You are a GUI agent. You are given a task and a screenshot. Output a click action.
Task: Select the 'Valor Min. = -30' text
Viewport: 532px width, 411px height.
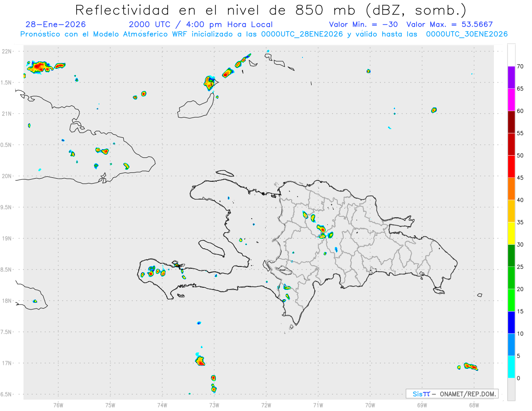point(364,24)
